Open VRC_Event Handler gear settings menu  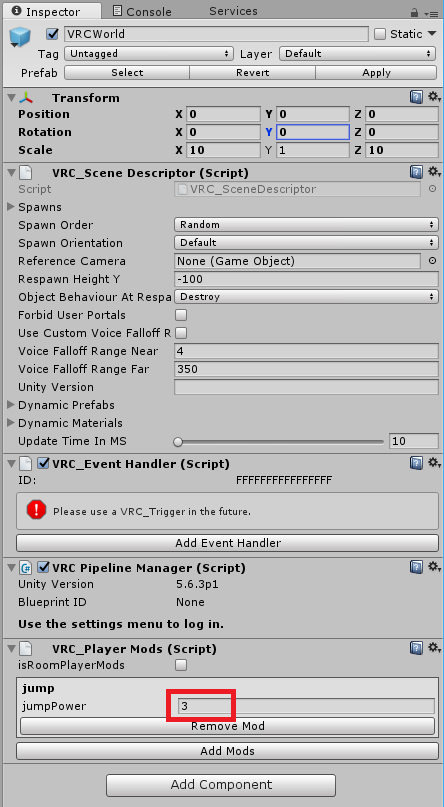tap(434, 463)
